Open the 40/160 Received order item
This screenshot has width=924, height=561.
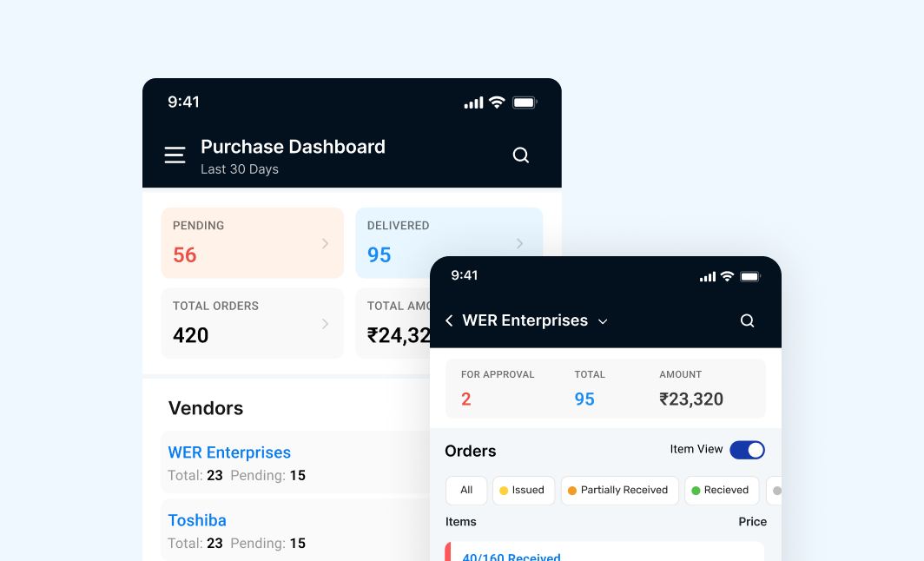[604, 551]
